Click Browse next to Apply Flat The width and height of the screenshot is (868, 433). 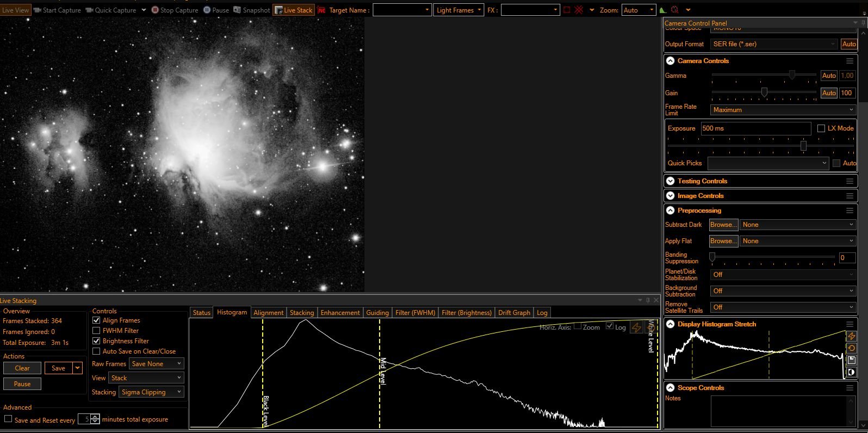723,241
